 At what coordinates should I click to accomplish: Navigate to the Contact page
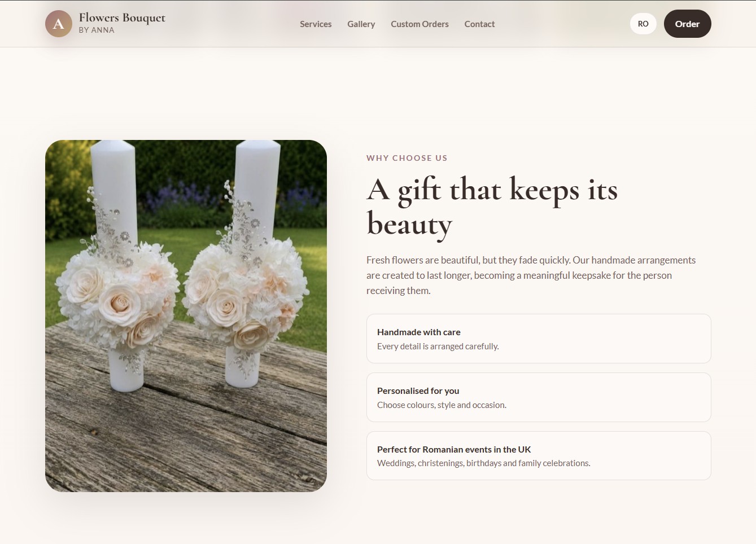pyautogui.click(x=479, y=24)
